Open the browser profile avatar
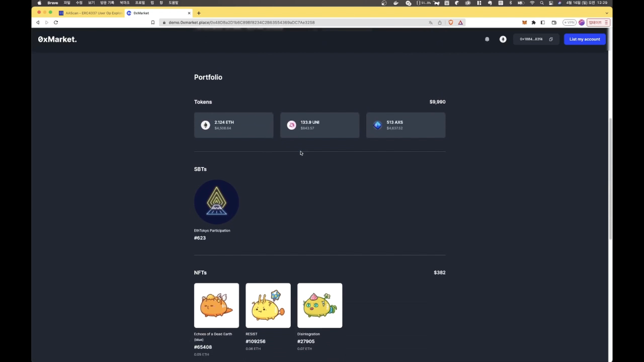This screenshot has width=644, height=362. [582, 22]
